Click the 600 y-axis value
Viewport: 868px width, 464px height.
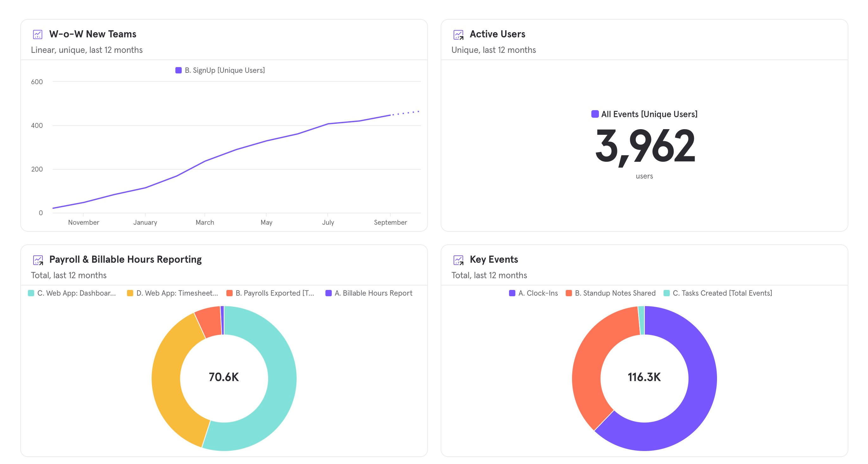[37, 82]
